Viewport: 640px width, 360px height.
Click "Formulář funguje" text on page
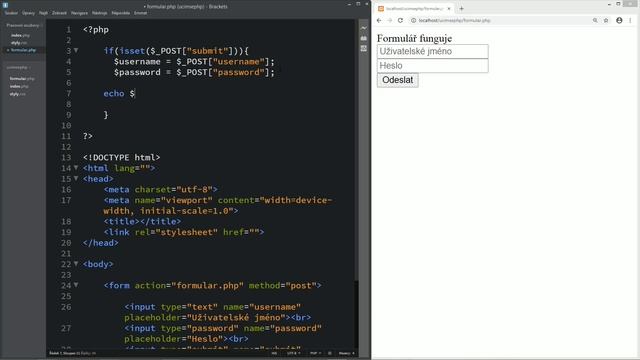tap(414, 38)
